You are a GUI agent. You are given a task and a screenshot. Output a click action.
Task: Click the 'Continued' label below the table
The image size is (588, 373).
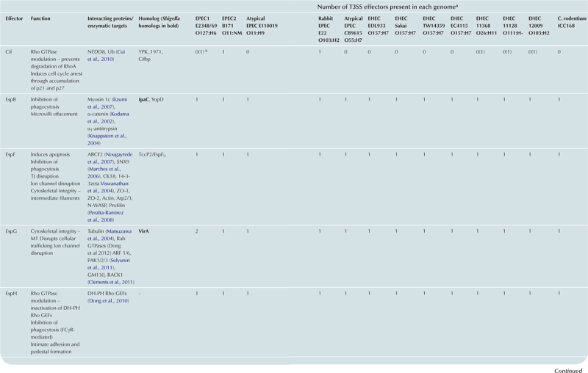(x=567, y=371)
